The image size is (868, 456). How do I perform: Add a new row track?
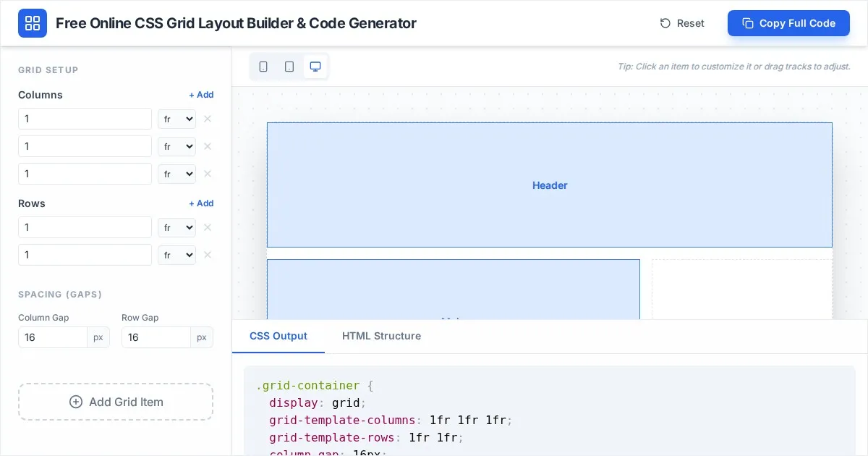[x=201, y=203]
